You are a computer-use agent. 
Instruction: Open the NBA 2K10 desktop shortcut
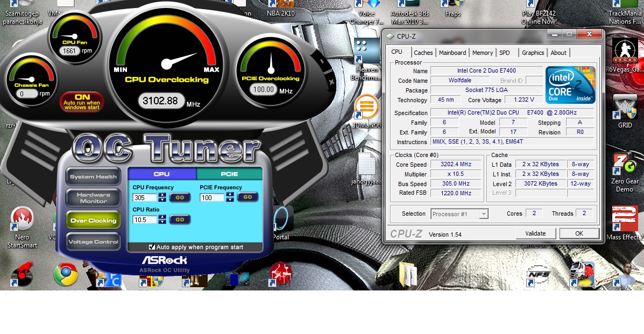280,9
